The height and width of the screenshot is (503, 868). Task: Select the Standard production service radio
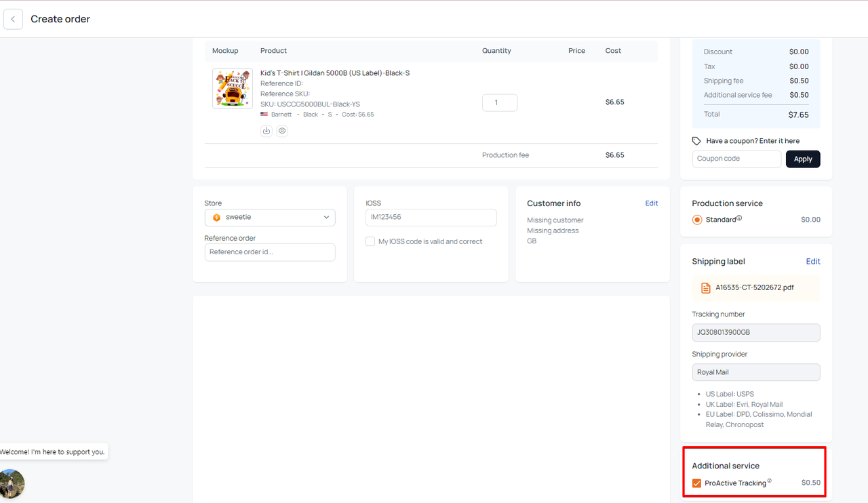tap(696, 220)
